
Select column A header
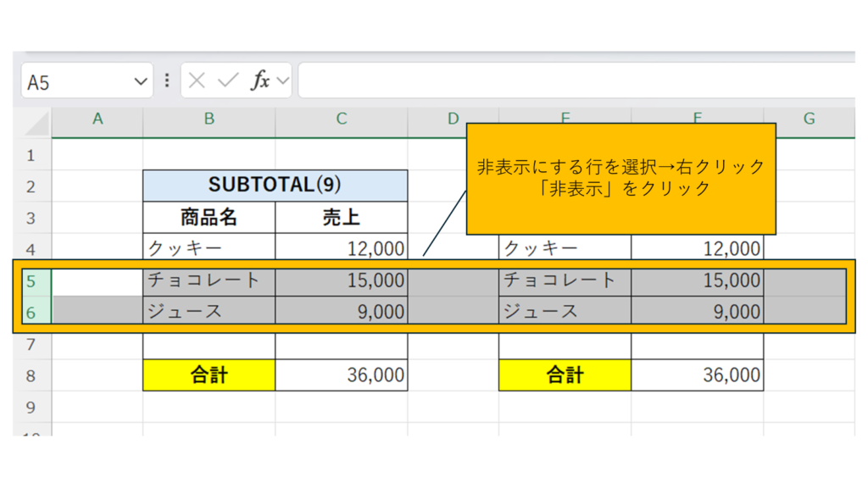(97, 119)
